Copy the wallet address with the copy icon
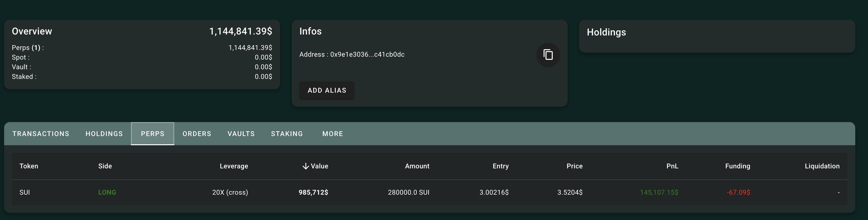 tap(548, 55)
